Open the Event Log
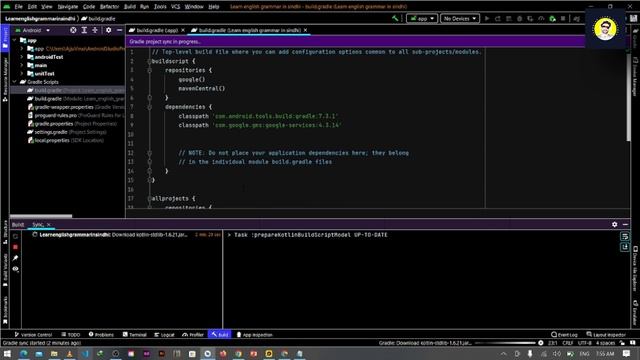 [564, 335]
